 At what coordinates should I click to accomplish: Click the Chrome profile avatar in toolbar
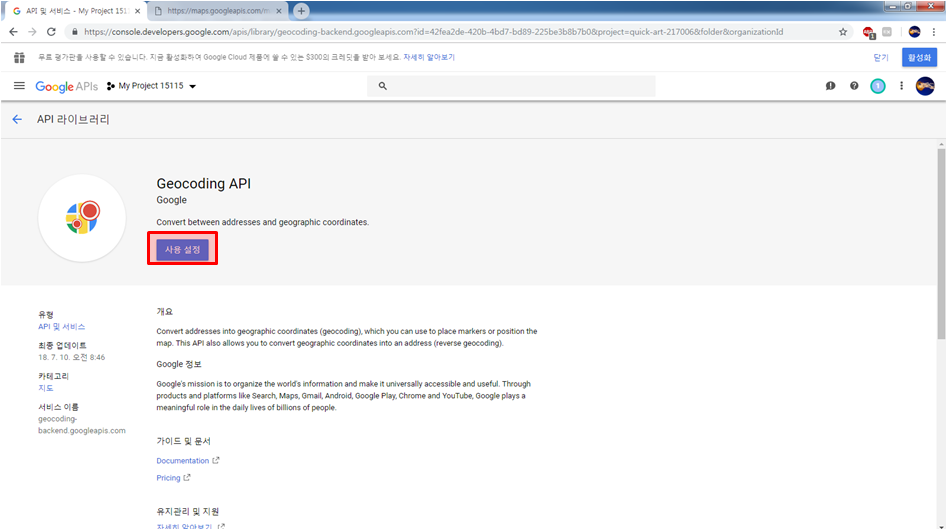point(914,32)
